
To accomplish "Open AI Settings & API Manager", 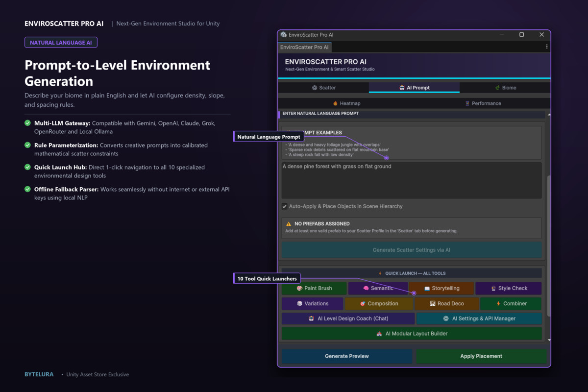I will tap(479, 318).
